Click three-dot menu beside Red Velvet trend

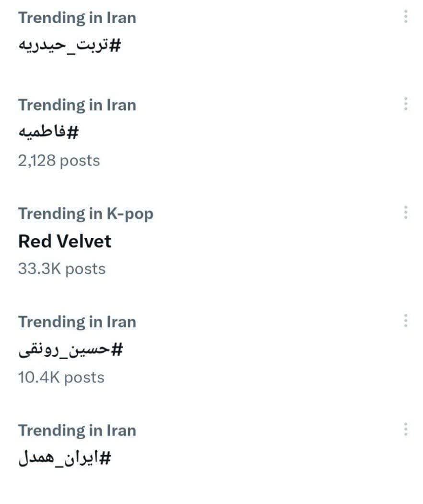[406, 213]
